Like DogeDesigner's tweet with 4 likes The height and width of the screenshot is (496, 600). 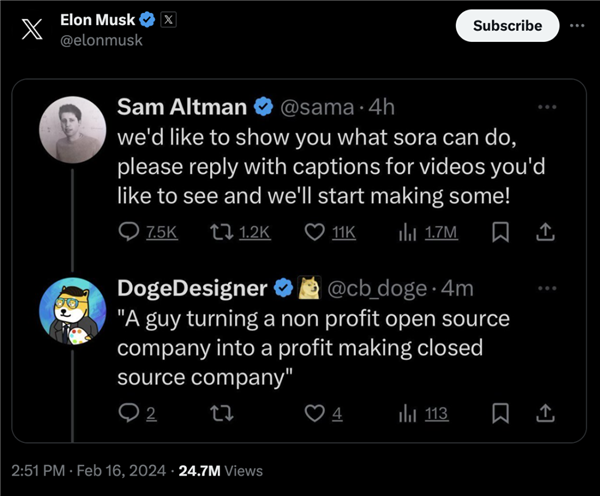coord(315,413)
